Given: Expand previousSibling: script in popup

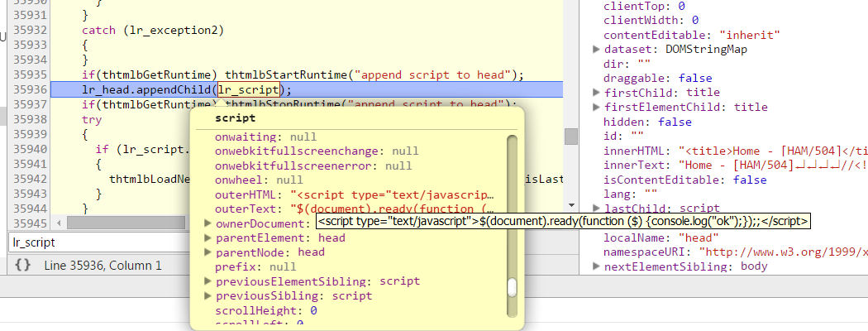Looking at the screenshot, I should pos(208,295).
